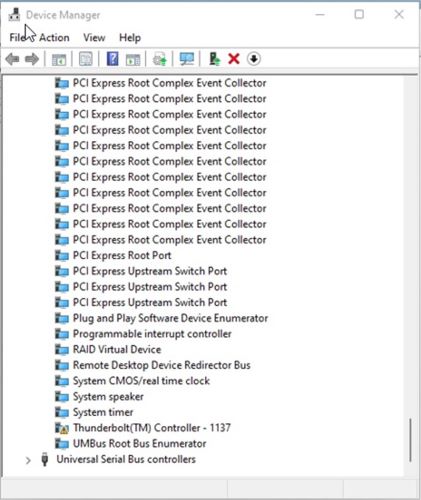Image resolution: width=421 pixels, height=500 pixels.
Task: Click the circled down-arrow toolbar icon
Action: (254, 59)
